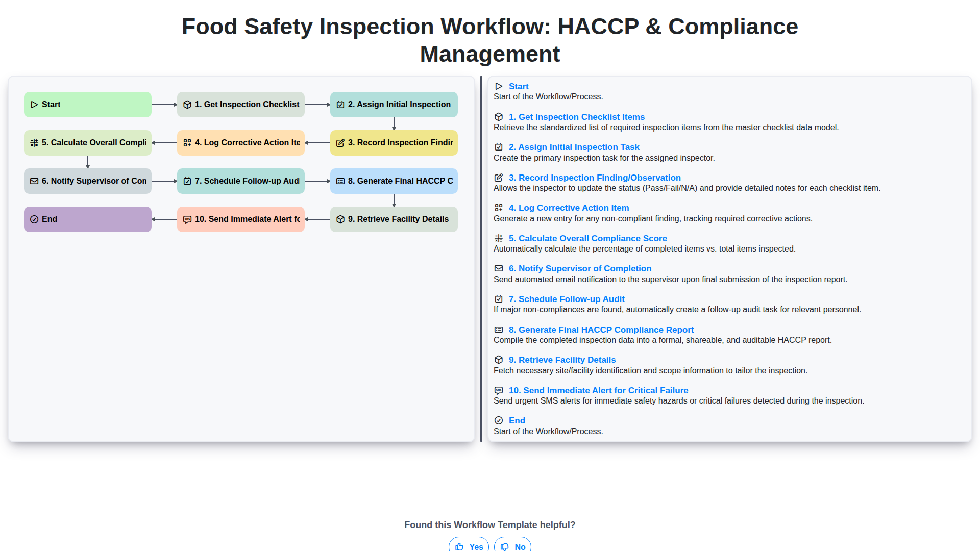Click the grid-plus icon next to Log Corrective Action Item link
The height and width of the screenshot is (551, 980).
[499, 208]
